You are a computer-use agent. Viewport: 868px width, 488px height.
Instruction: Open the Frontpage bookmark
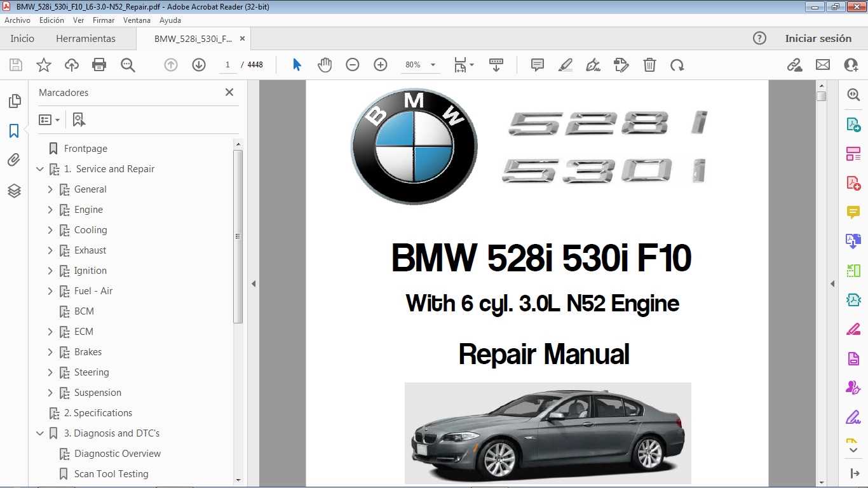86,149
